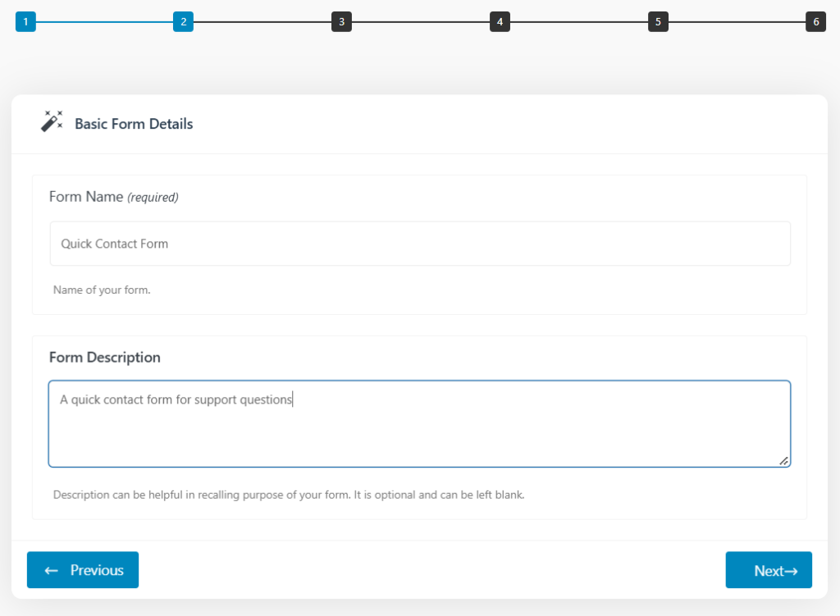Click the Basic Form Details heading

pyautogui.click(x=135, y=123)
